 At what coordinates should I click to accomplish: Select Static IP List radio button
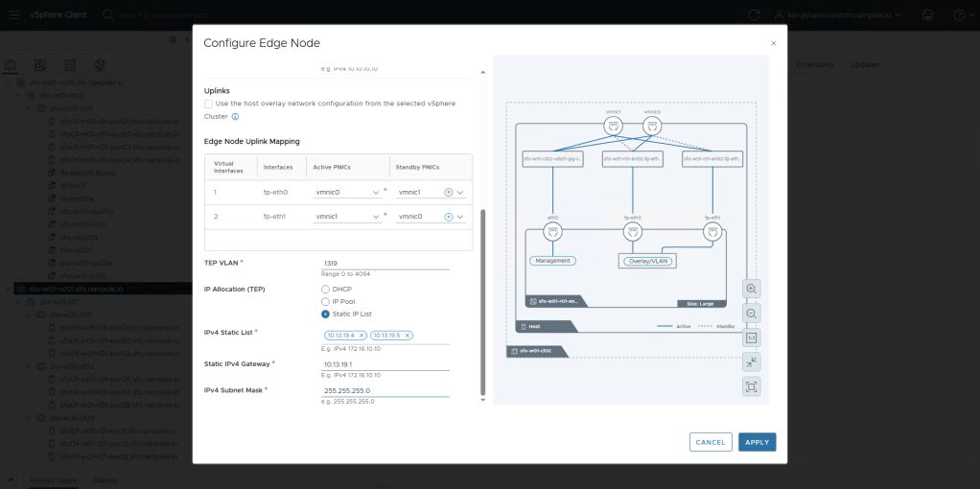pos(326,314)
